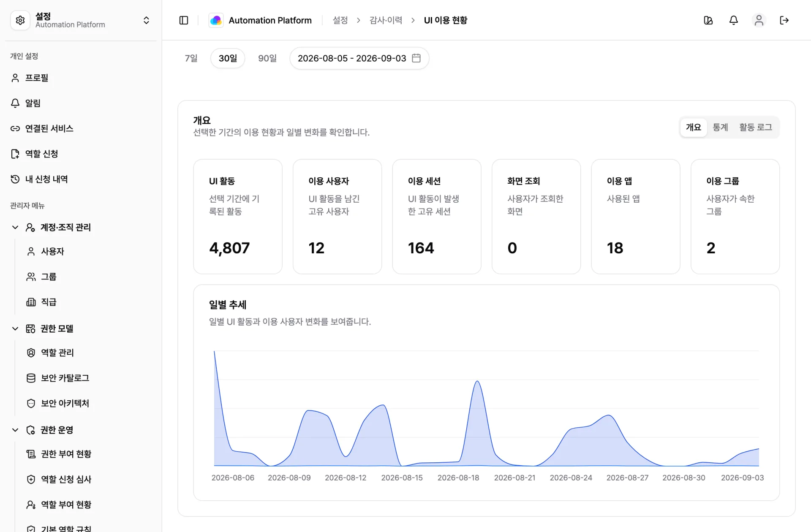
Task: Switch to the 개요 tab
Action: pyautogui.click(x=693, y=127)
